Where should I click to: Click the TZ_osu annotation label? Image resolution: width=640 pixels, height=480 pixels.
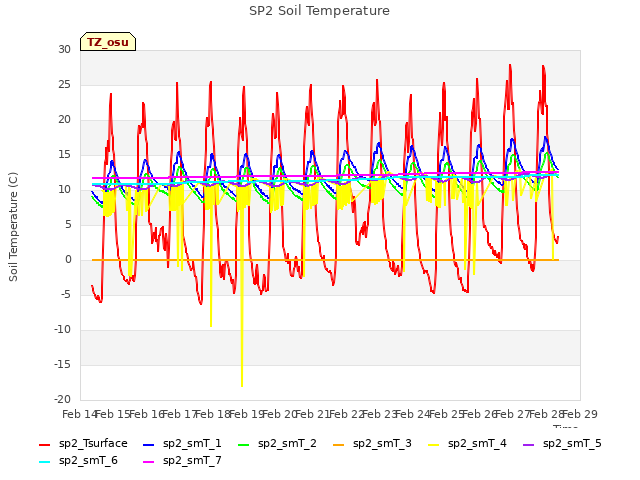point(108,42)
